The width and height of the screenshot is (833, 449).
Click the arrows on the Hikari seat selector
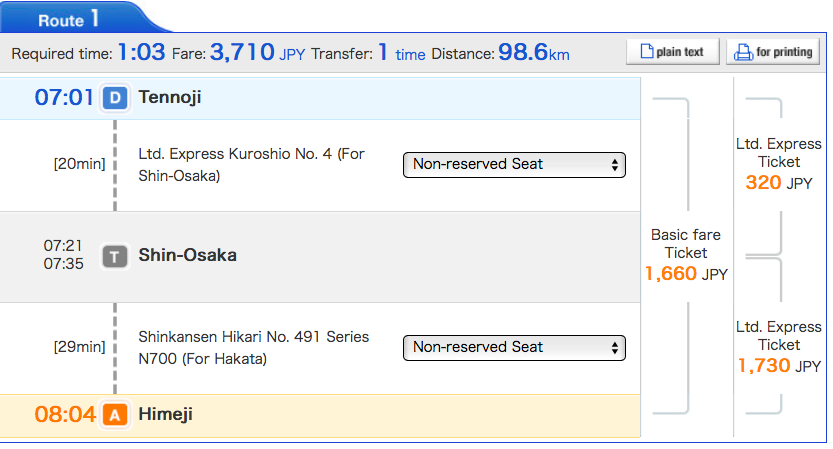pos(615,348)
